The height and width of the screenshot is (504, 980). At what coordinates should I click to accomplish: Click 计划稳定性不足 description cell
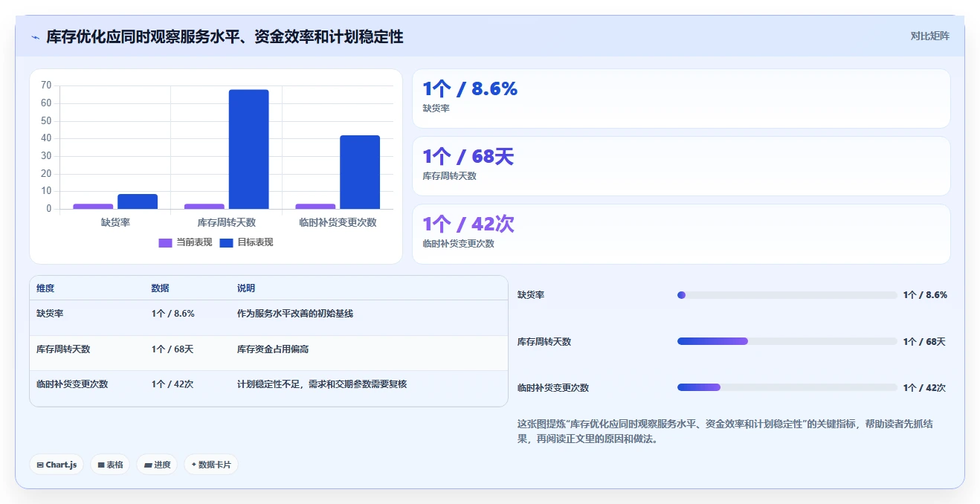click(322, 384)
